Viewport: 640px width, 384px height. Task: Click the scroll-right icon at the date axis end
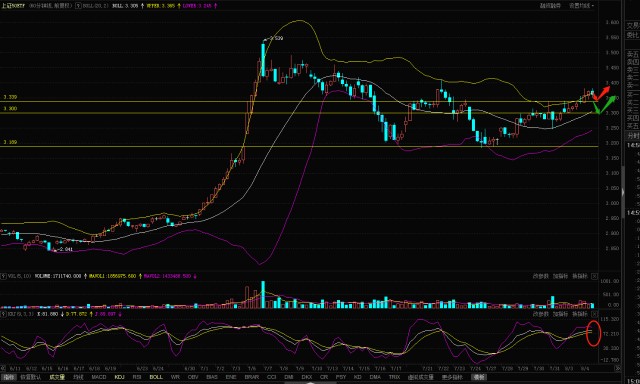point(618,368)
